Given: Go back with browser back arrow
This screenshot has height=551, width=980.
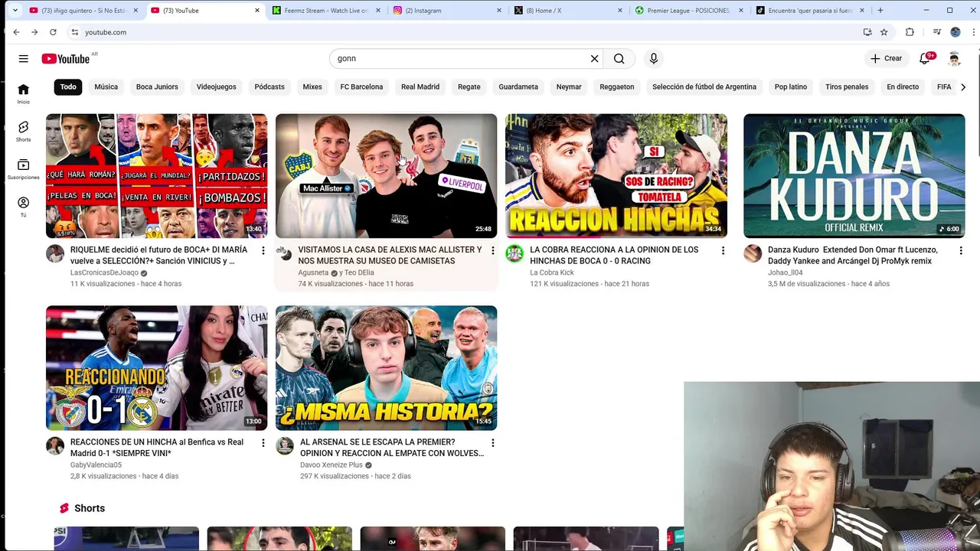Looking at the screenshot, I should point(16,32).
